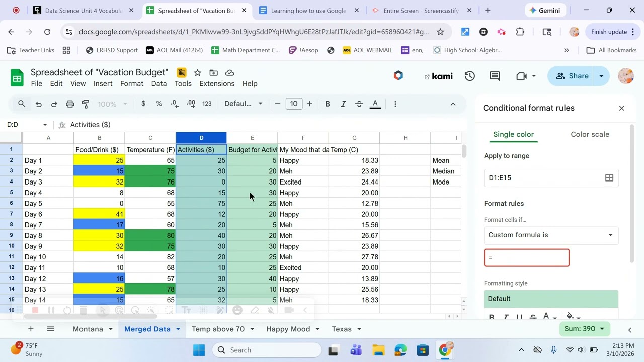Click the Windows Start button
The image size is (644, 362).
[x=199, y=350]
